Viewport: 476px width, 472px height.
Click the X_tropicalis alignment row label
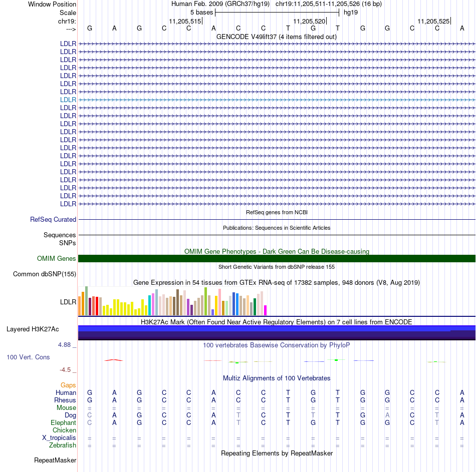click(59, 438)
